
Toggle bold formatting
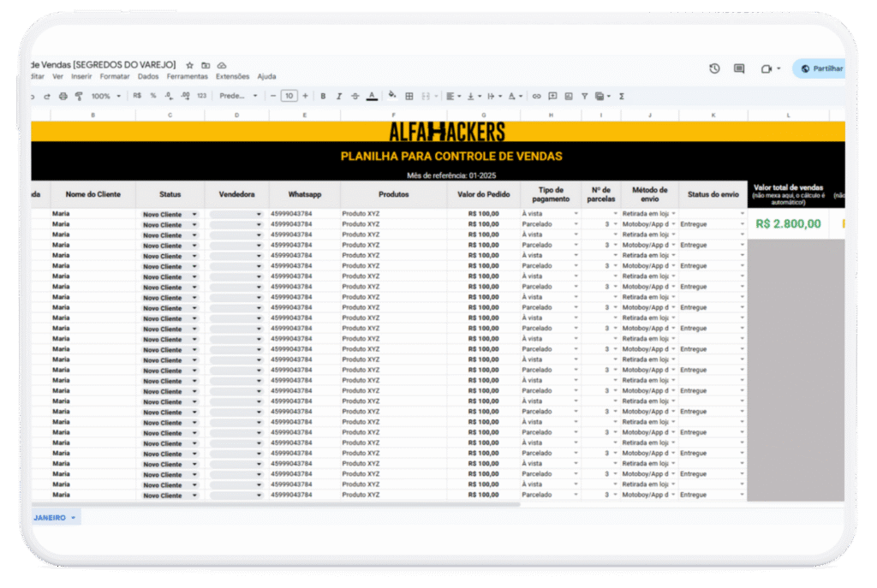323,96
